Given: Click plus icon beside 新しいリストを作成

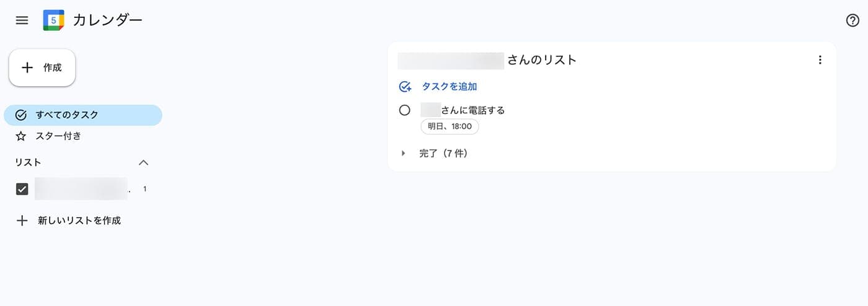Looking at the screenshot, I should [22, 221].
